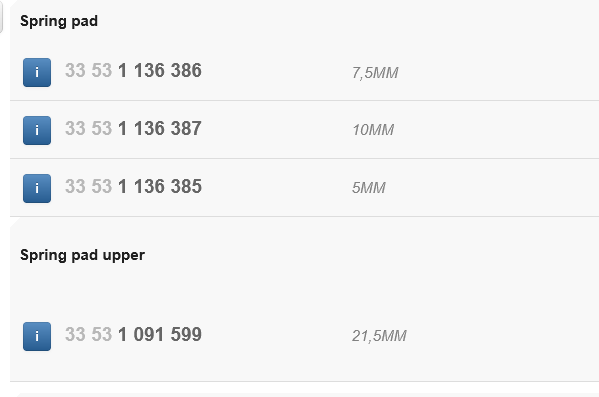Select bold digits 1 136 385
The image size is (599, 397).
pyautogui.click(x=160, y=186)
